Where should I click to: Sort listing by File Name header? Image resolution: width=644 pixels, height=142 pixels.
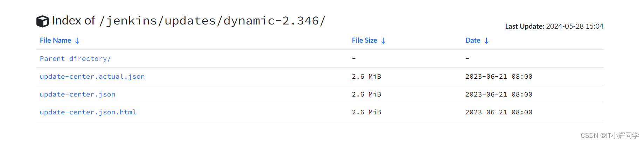pyautogui.click(x=56, y=40)
